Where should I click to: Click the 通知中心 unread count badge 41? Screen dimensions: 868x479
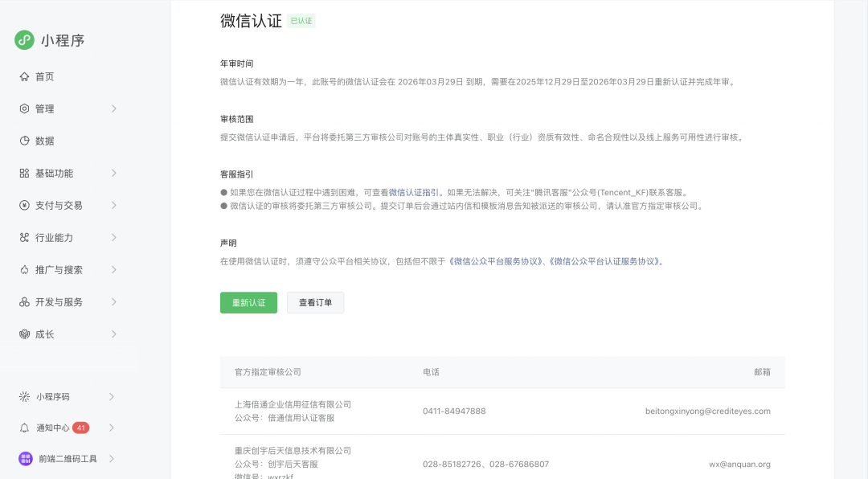pos(80,427)
